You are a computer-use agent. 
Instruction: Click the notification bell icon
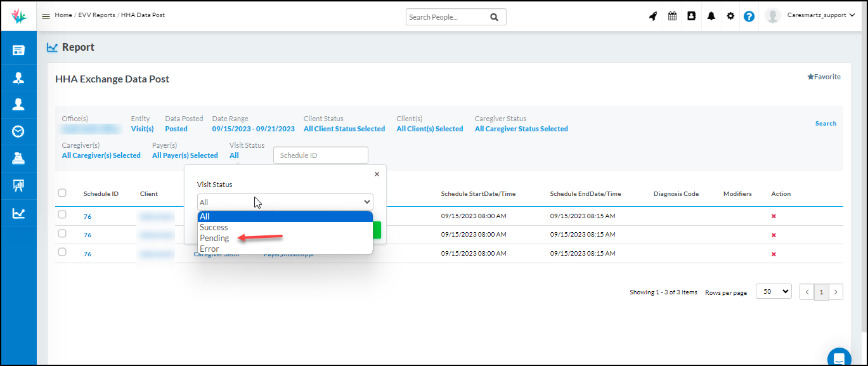pyautogui.click(x=711, y=16)
